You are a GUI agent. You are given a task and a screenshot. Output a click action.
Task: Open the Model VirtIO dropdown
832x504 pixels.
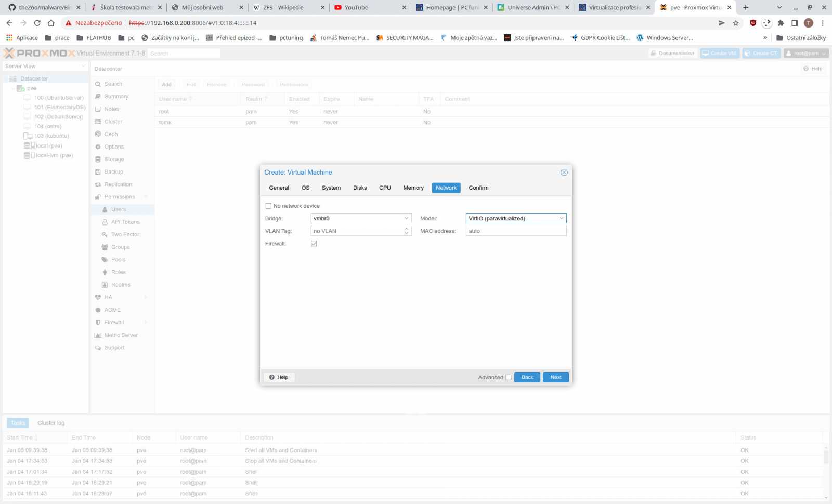(561, 219)
